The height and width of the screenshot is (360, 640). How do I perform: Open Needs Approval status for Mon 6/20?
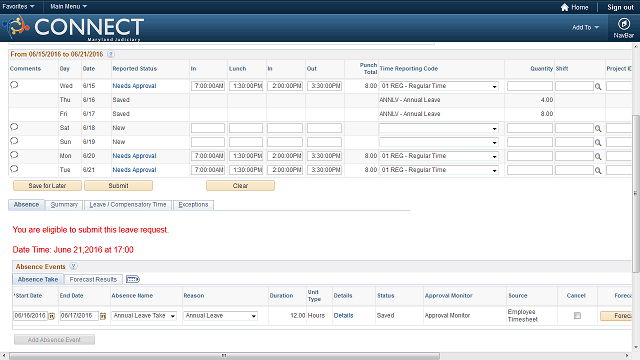[x=134, y=156]
